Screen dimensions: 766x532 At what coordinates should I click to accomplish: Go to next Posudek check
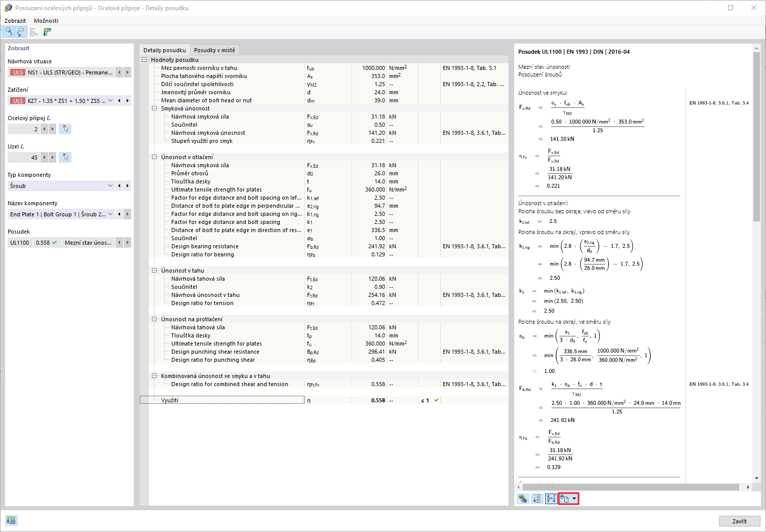coord(128,243)
